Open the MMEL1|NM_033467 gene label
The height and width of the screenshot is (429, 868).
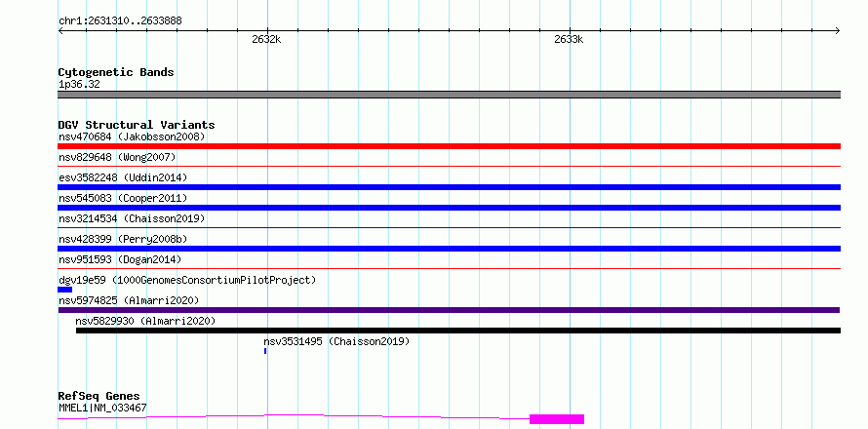tap(102, 409)
